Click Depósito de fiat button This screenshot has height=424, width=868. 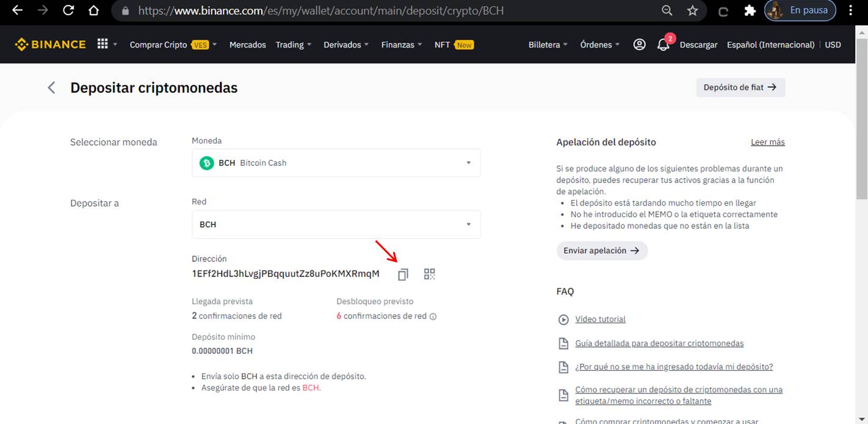coord(740,87)
